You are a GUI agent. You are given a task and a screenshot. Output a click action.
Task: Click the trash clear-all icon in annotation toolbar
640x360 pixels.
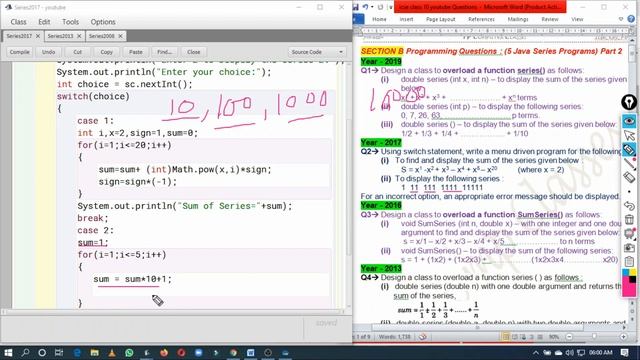[629, 220]
